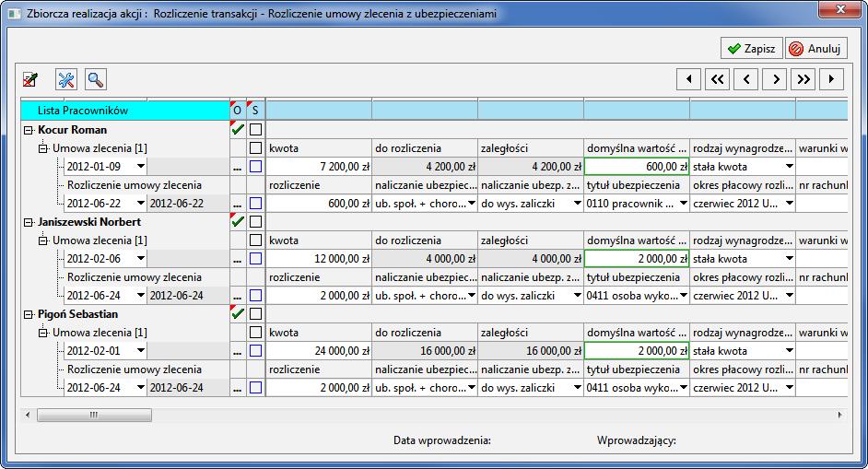The image size is (868, 469).
Task: Click the window icon in title bar
Action: click(x=15, y=13)
